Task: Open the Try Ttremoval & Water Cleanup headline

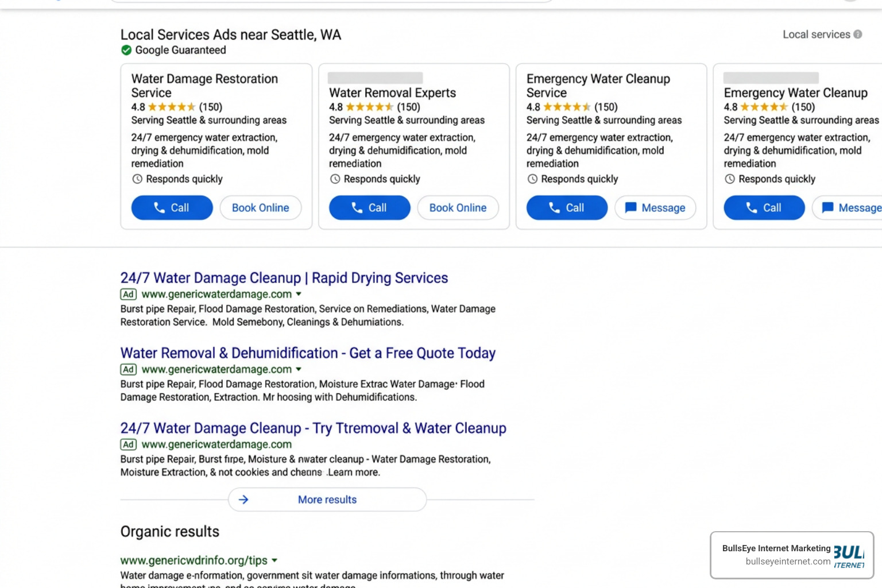Action: 314,428
